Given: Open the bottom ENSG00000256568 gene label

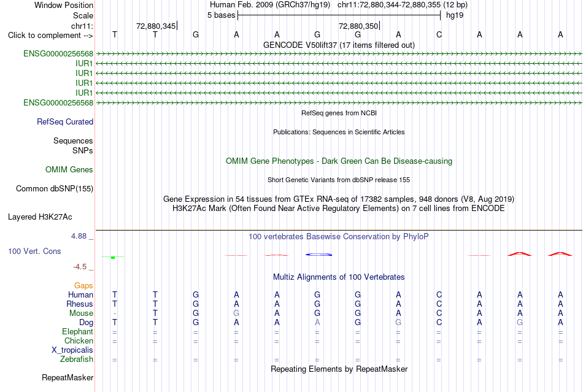Looking at the screenshot, I should 58,102.
